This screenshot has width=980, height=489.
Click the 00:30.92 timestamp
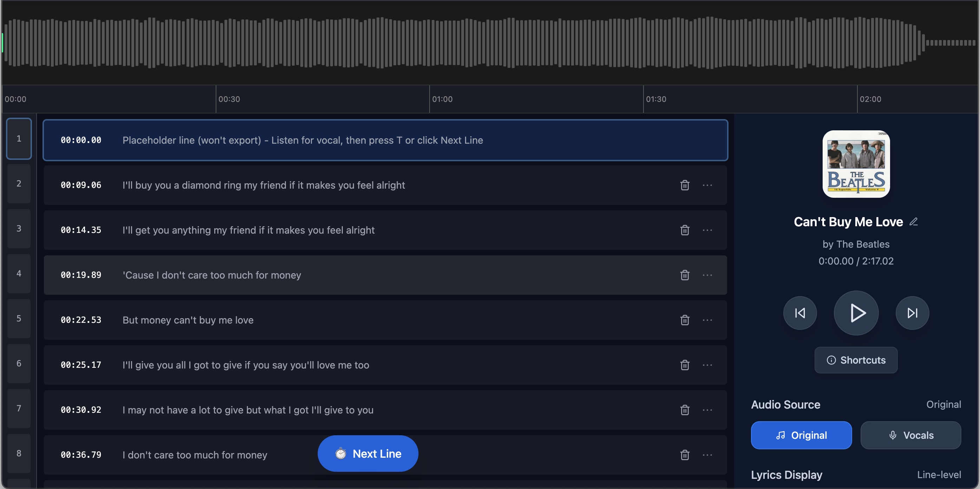coord(81,410)
